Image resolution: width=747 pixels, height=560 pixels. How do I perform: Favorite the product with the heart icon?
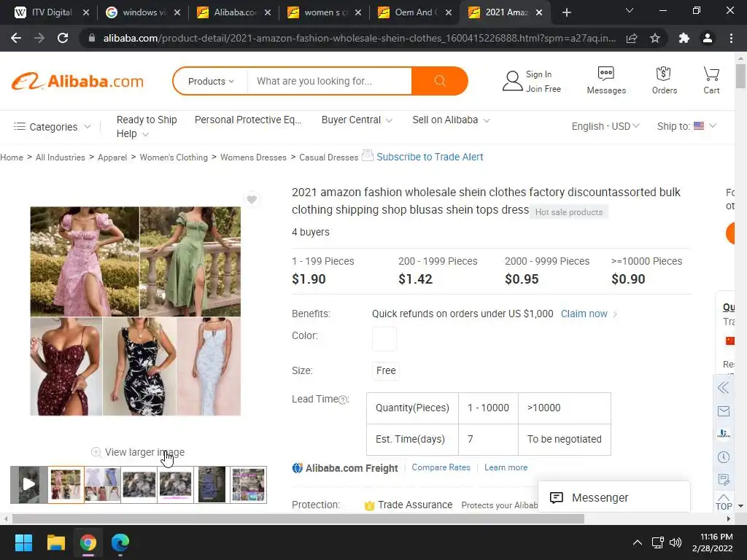[x=252, y=199]
